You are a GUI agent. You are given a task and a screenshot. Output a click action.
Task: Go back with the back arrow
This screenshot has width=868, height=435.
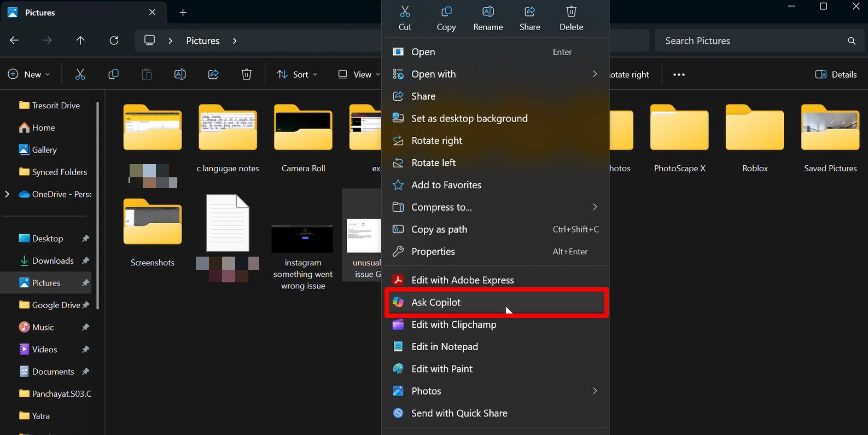click(14, 40)
